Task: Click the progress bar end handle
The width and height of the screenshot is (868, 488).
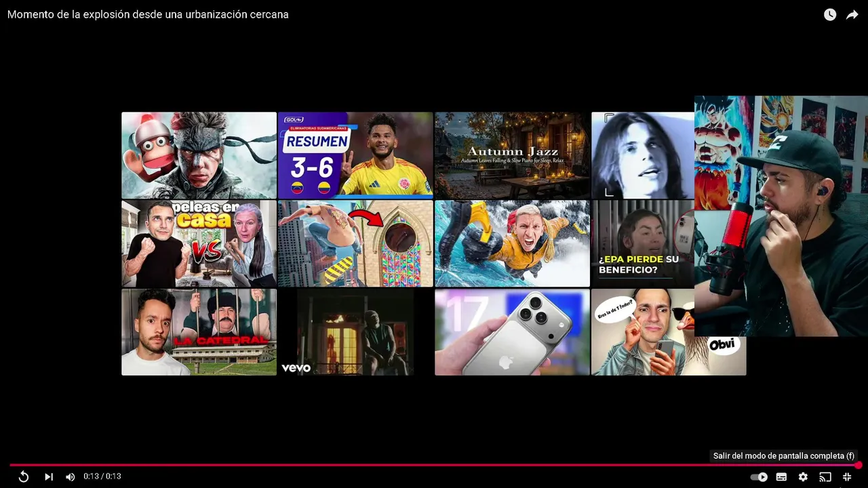Action: [858, 465]
